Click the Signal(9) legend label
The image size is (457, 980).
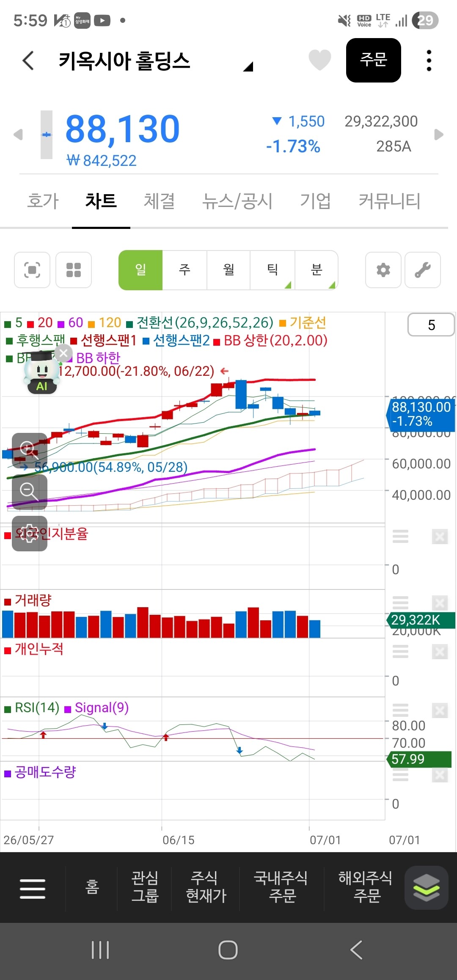click(97, 707)
